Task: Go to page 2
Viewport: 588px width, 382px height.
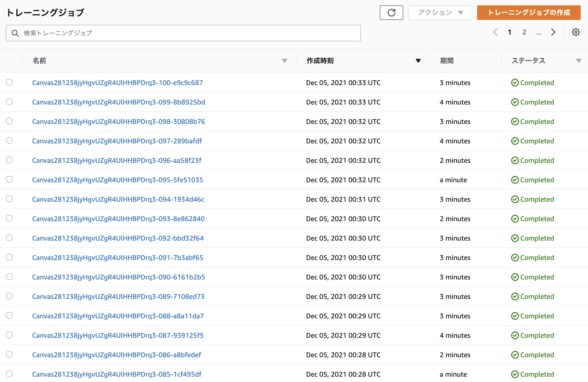Action: pos(524,32)
